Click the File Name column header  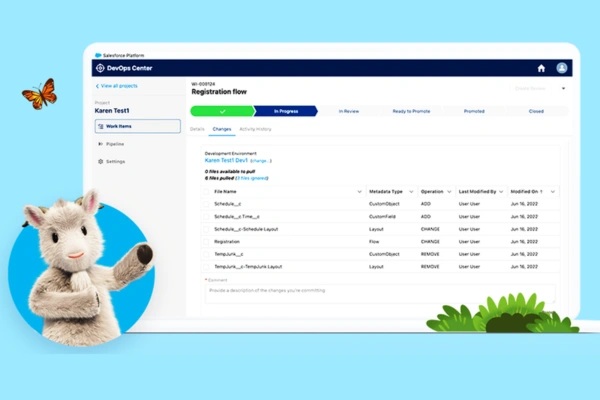pos(225,191)
